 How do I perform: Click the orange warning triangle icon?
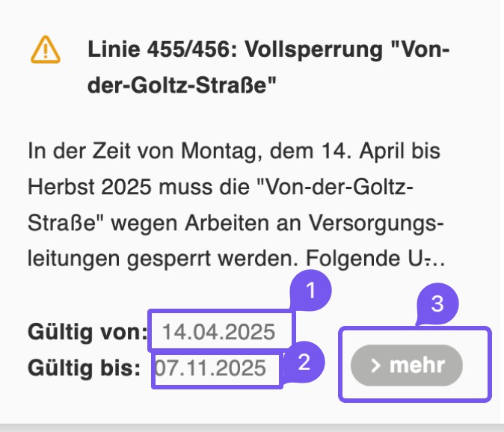pyautogui.click(x=46, y=51)
